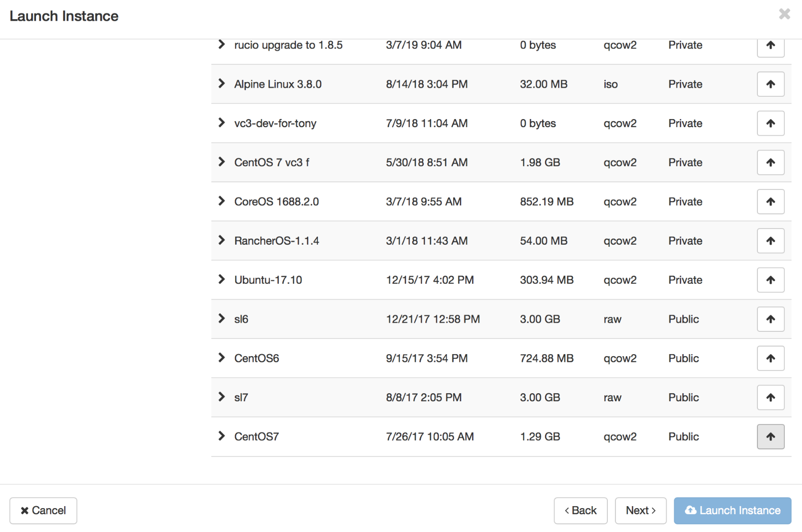Select vc3-dev-for-tony image with arrow button

point(770,123)
